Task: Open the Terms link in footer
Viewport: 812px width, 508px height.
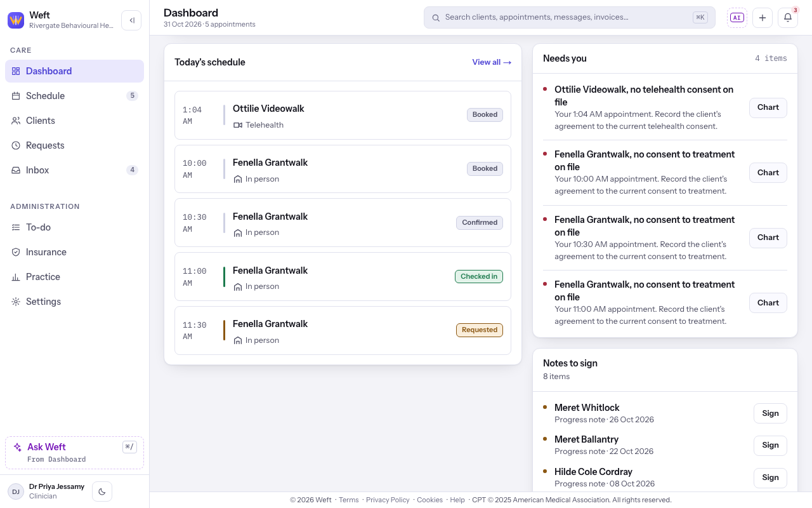Action: click(x=349, y=500)
